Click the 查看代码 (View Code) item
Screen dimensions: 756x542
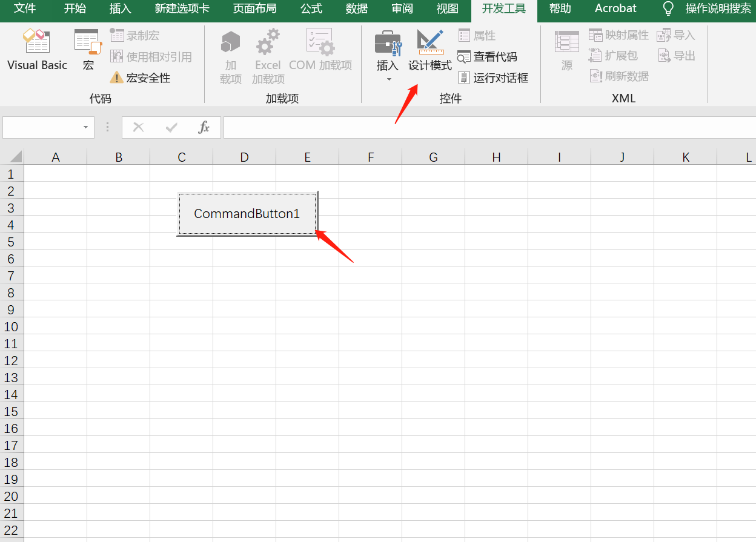[x=491, y=56]
